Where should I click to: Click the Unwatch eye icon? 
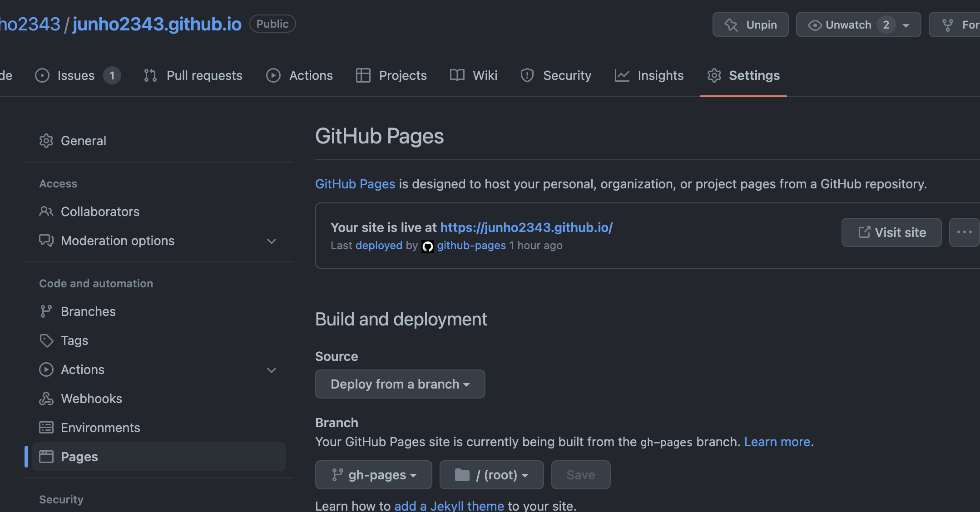click(815, 25)
